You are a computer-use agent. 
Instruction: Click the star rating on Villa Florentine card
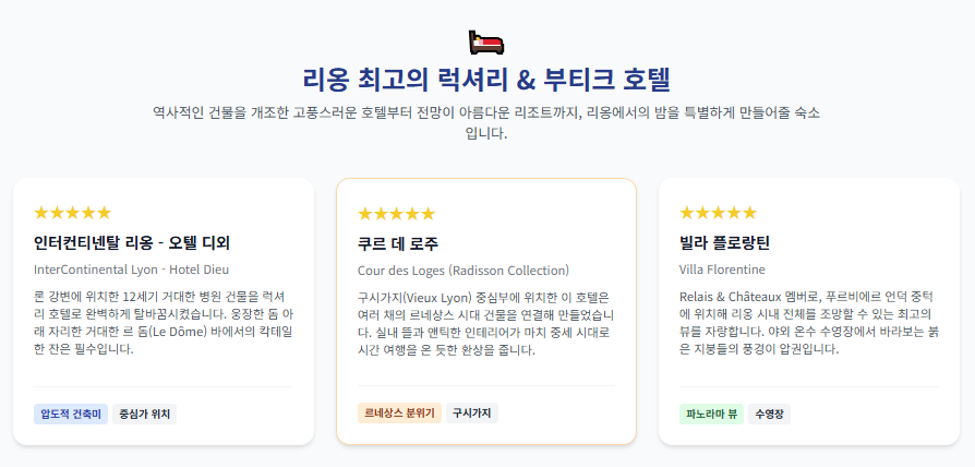(718, 213)
